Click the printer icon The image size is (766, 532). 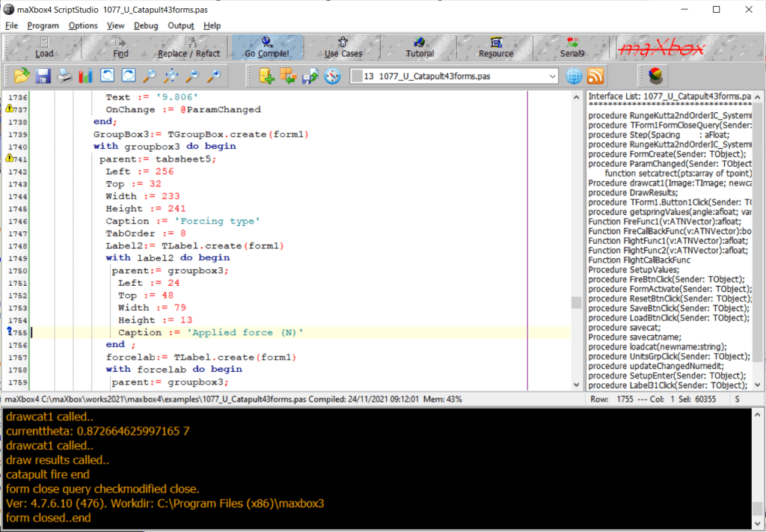[64, 76]
